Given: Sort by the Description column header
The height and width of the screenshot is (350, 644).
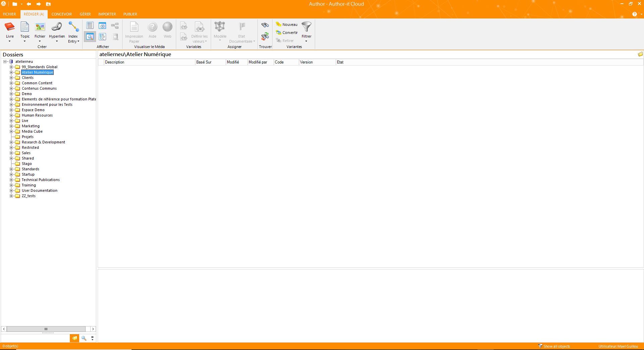Looking at the screenshot, I should click(149, 62).
